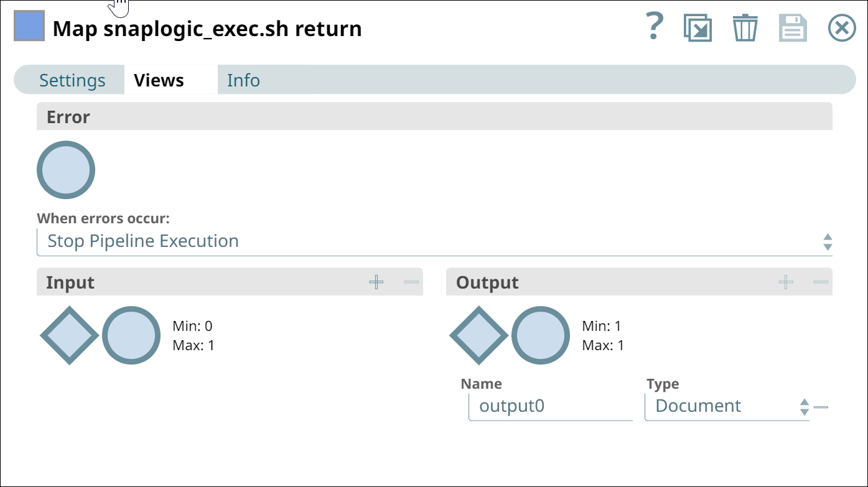This screenshot has height=487, width=868.
Task: Open the Document Type dropdown
Action: coord(727,406)
